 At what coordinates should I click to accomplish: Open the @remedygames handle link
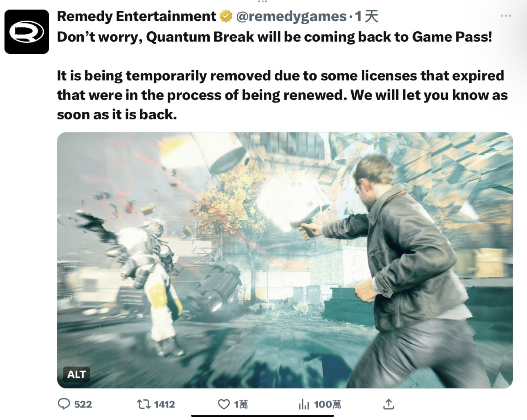(x=291, y=17)
